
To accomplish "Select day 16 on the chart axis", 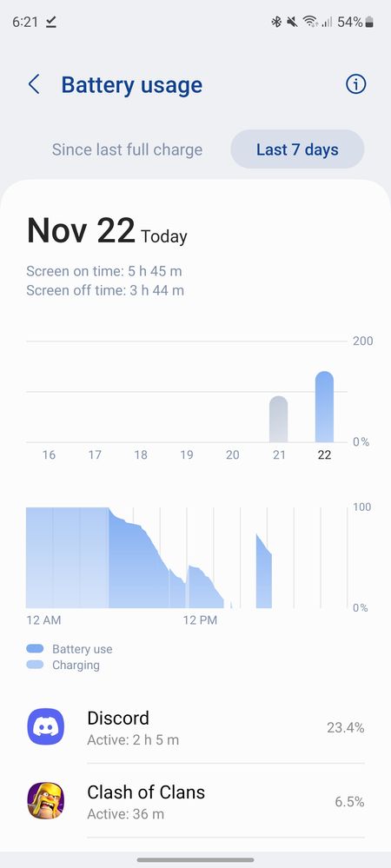I will (x=49, y=454).
